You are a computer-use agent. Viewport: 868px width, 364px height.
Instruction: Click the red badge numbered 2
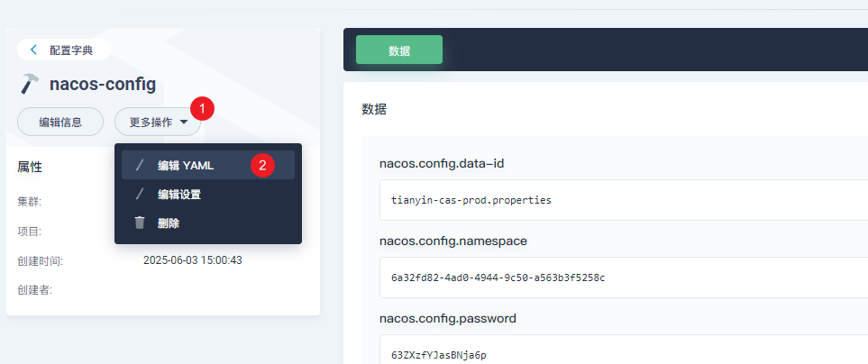[262, 165]
